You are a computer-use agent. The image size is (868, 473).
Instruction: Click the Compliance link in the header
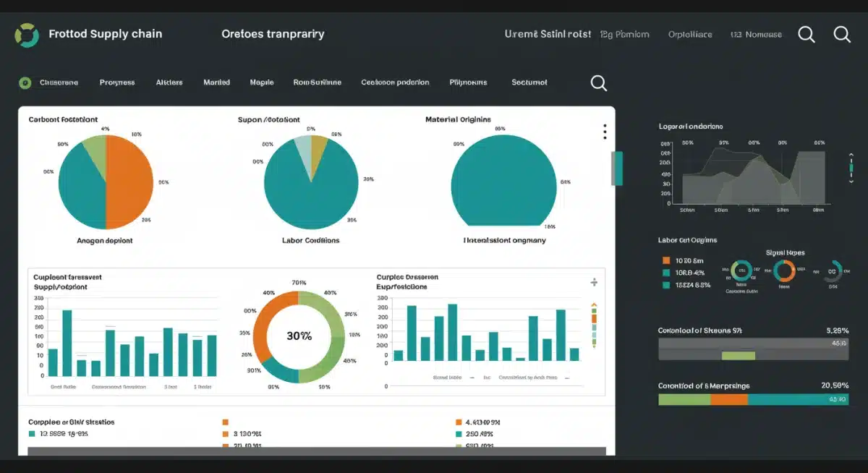tap(689, 34)
